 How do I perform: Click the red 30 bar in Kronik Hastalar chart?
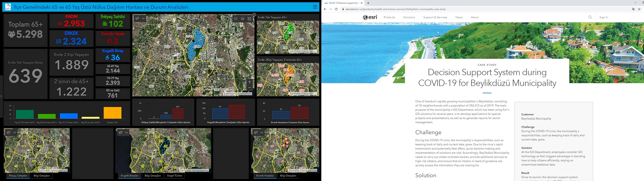coord(299,113)
